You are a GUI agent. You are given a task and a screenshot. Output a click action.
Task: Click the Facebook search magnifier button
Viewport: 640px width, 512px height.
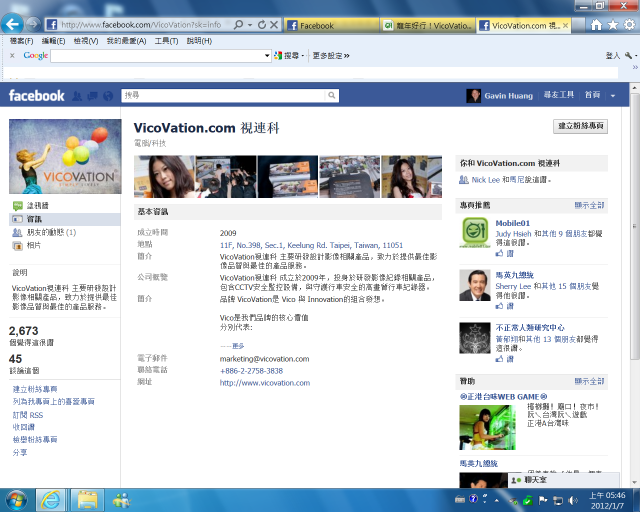332,95
